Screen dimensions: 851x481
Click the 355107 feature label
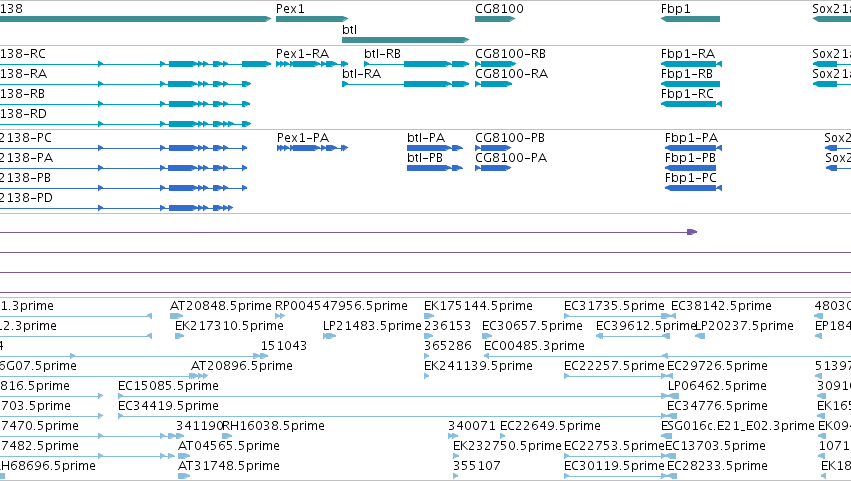point(477,467)
